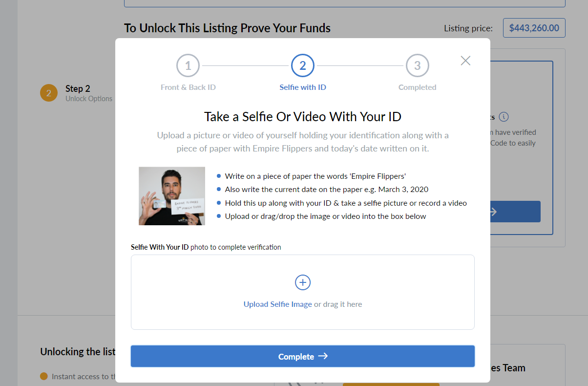
Task: Click the Step 2 orange circle
Action: coord(49,92)
